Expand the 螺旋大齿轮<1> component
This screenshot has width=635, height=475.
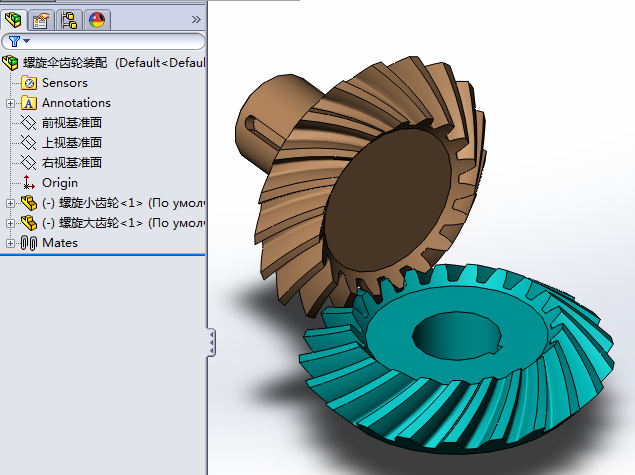pos(11,223)
